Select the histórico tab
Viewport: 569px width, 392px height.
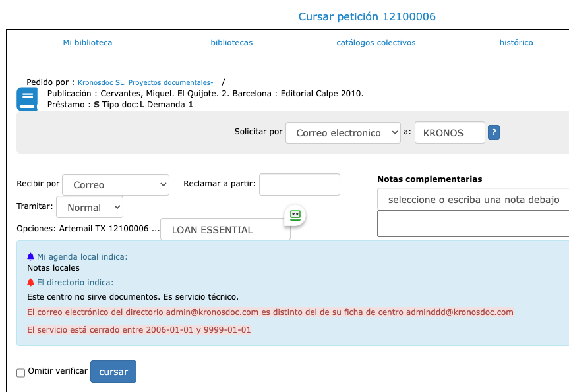tap(516, 43)
